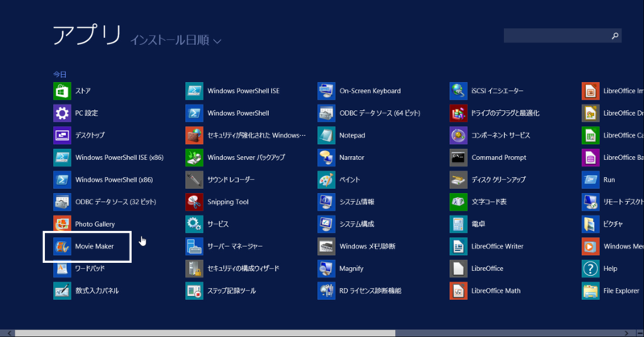Launch On-Screen Keyboard icon
Viewport: 644px width, 337px height.
click(327, 91)
